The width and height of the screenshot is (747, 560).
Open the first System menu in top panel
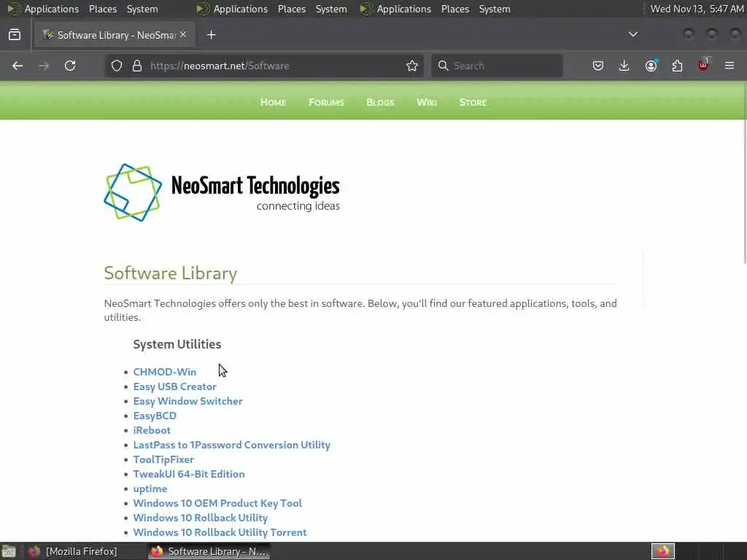142,9
